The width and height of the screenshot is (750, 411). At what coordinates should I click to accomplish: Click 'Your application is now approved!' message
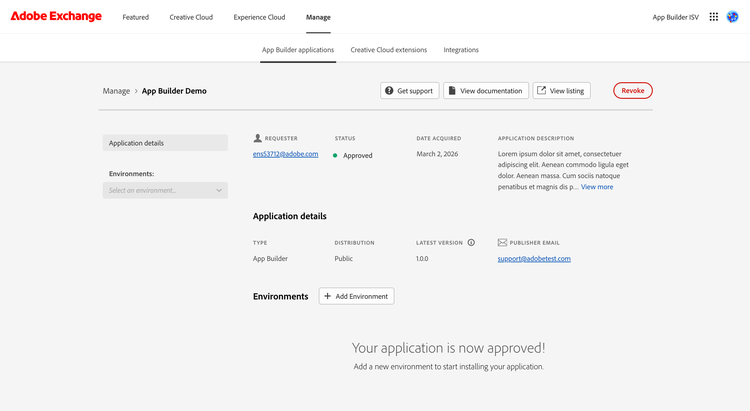tap(449, 348)
